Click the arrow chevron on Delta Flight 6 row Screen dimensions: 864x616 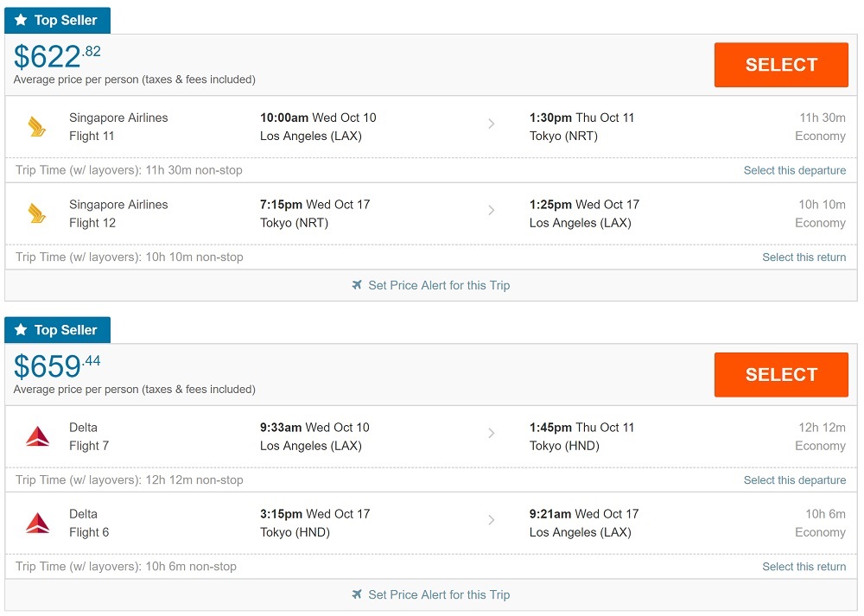point(492,520)
